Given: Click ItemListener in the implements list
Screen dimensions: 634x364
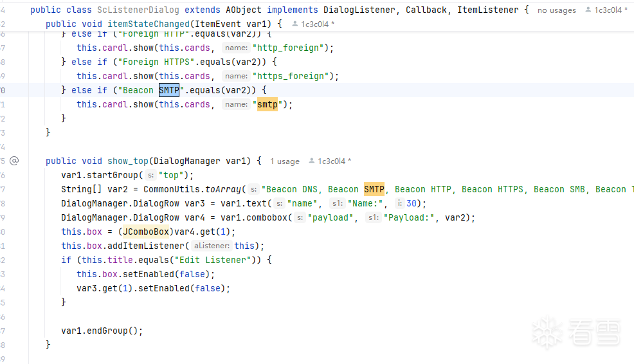Looking at the screenshot, I should click(487, 10).
